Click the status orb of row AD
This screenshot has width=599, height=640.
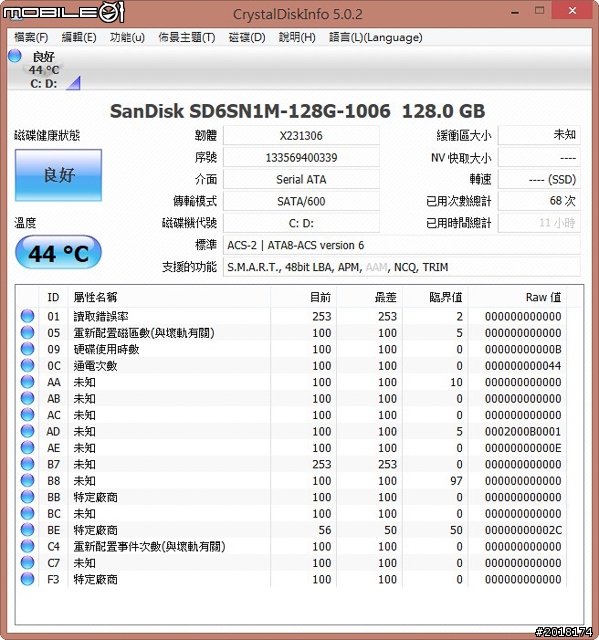27,431
